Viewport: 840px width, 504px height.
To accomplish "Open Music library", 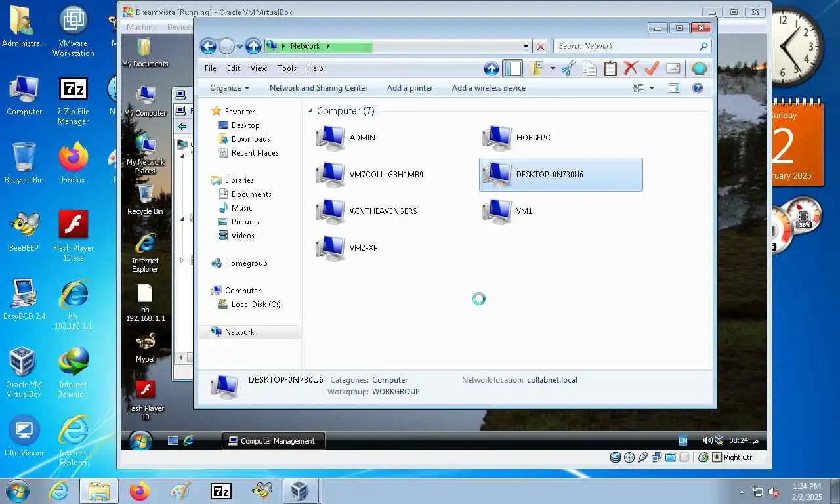I will [241, 208].
